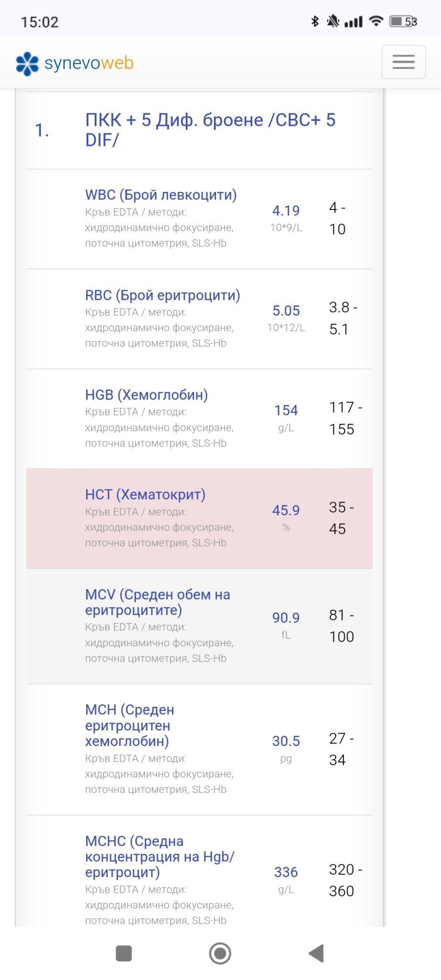Screen dimensions: 441x980
Task: Tap the muted notifications bell icon
Action: (333, 21)
